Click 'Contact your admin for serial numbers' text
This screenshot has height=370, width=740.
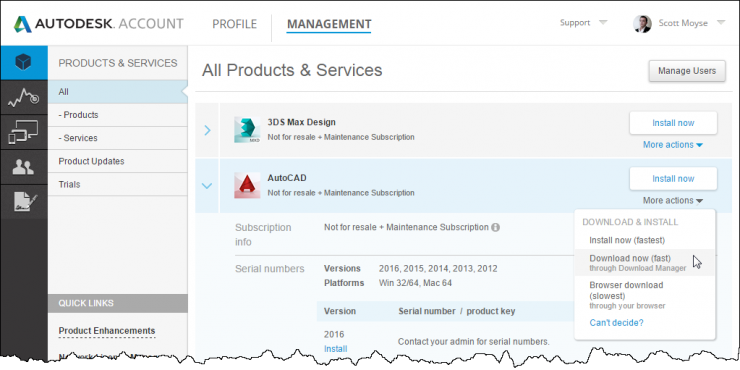pos(474,342)
